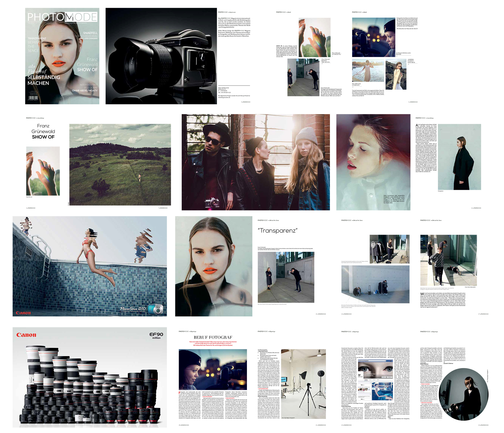Click the TRANZPARENZ cover teaser text

37,39
